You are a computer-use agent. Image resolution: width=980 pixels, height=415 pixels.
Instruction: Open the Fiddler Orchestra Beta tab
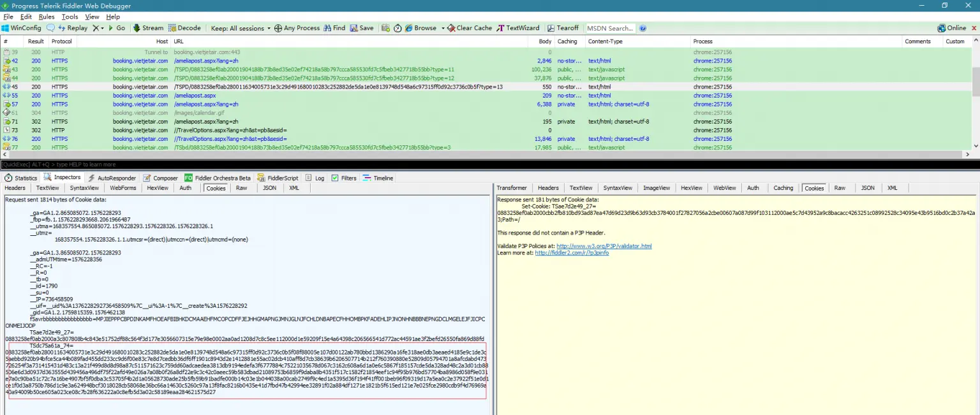[x=218, y=178]
